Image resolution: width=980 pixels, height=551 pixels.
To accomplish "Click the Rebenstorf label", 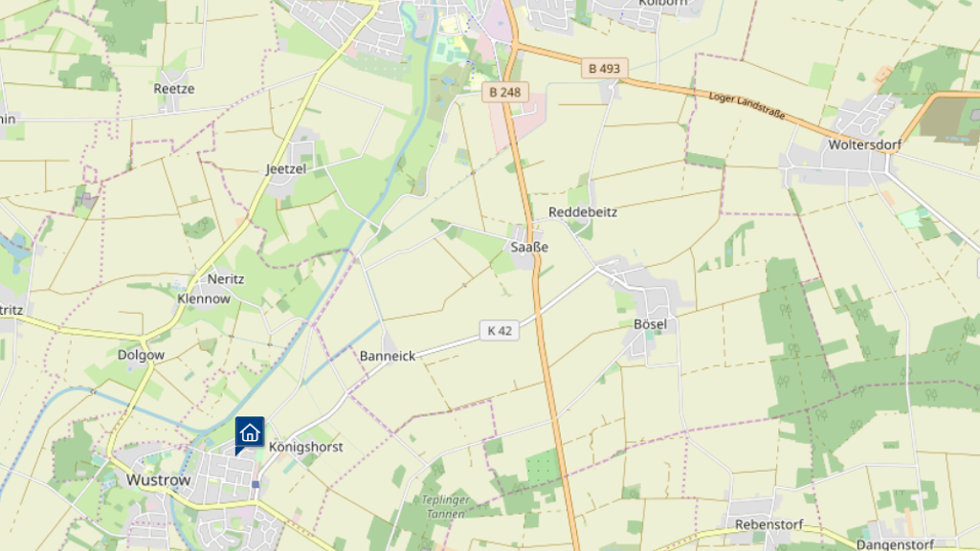I will click(x=768, y=525).
